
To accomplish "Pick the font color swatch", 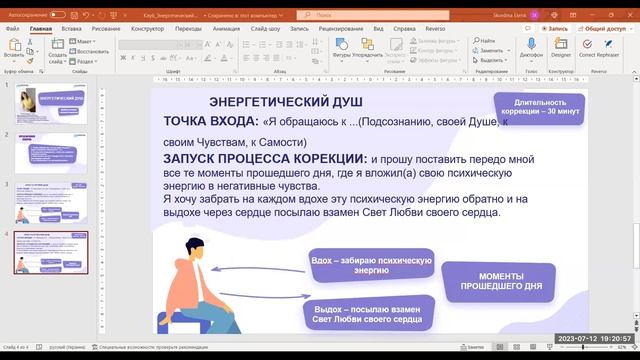I will [x=224, y=58].
